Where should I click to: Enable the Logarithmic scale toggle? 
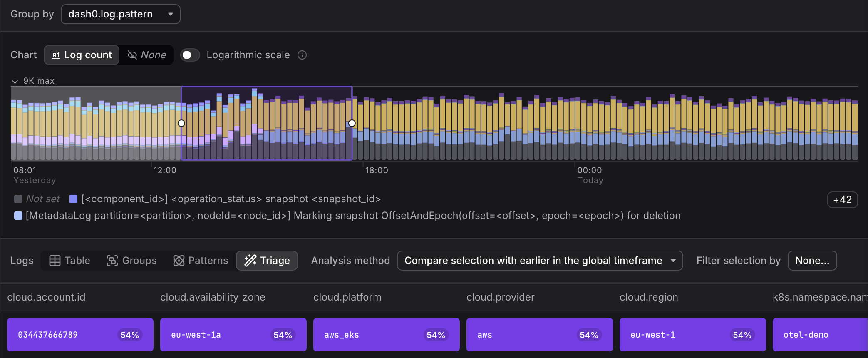pos(190,55)
